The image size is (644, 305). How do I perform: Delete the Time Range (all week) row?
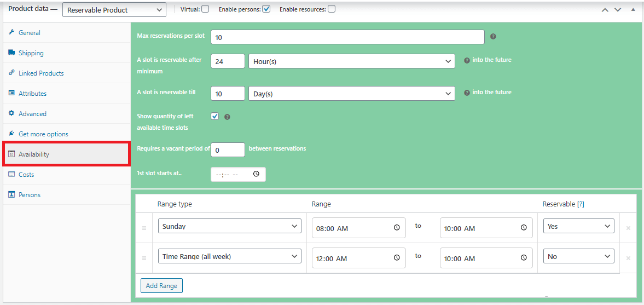(628, 258)
